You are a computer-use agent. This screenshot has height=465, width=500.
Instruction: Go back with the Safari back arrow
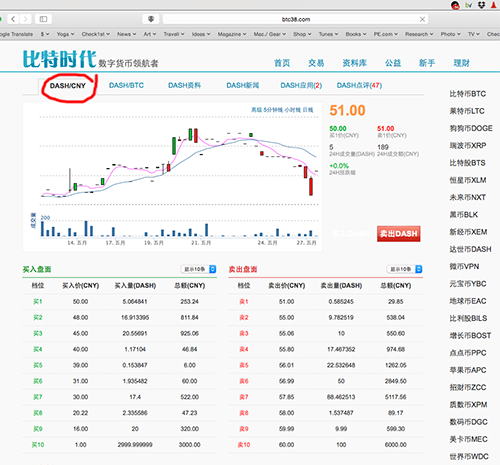point(13,19)
